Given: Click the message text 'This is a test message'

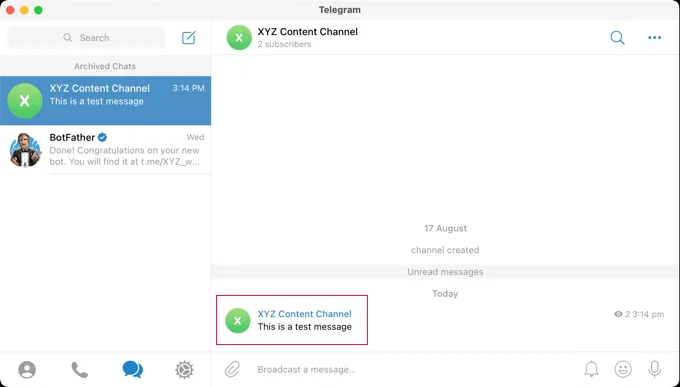Looking at the screenshot, I should (304, 327).
